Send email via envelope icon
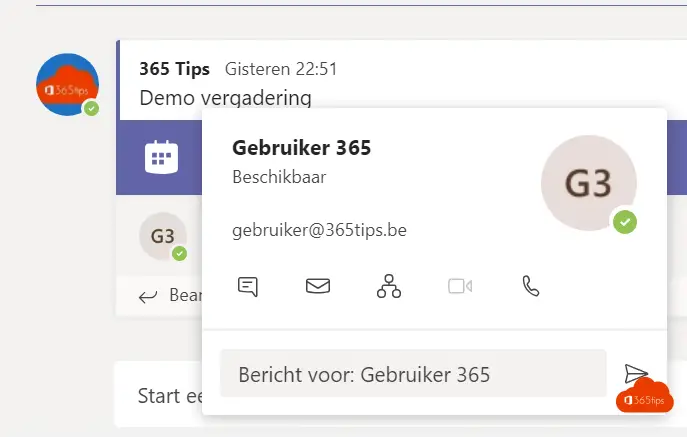 pos(318,286)
